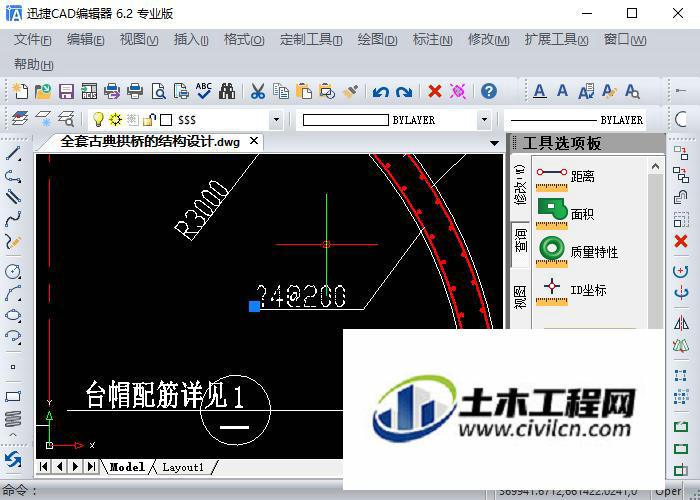The image size is (700, 500).
Task: Click the 面积 area tool
Action: click(565, 214)
